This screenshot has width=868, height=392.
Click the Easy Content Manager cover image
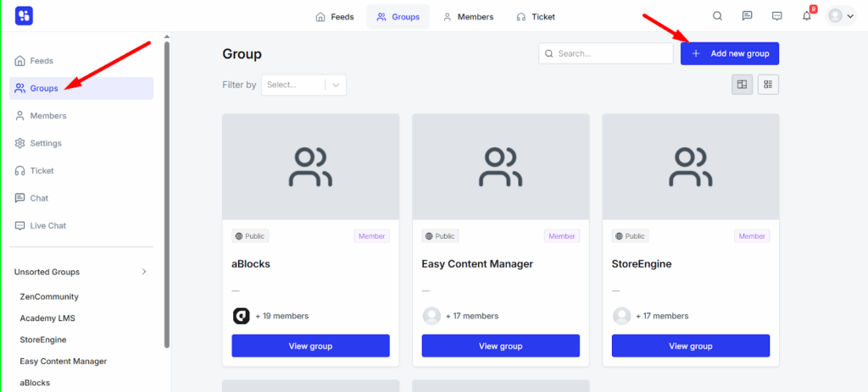coord(500,167)
